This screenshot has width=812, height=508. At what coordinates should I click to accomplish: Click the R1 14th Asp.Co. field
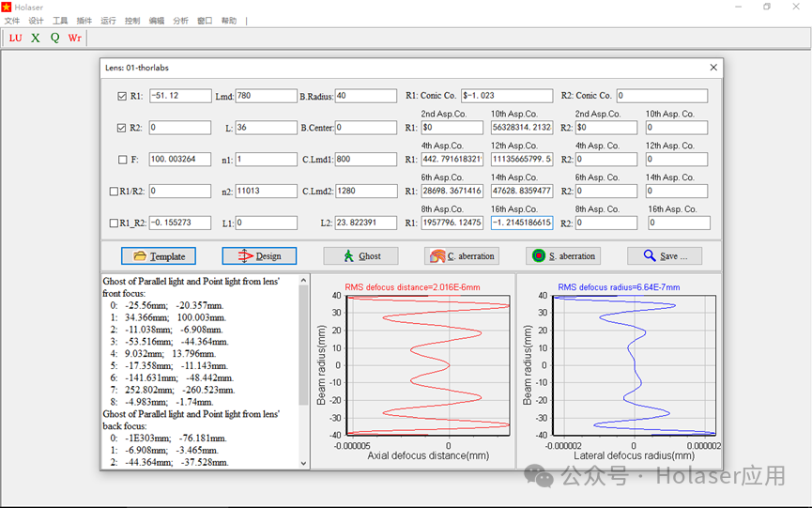tap(522, 191)
